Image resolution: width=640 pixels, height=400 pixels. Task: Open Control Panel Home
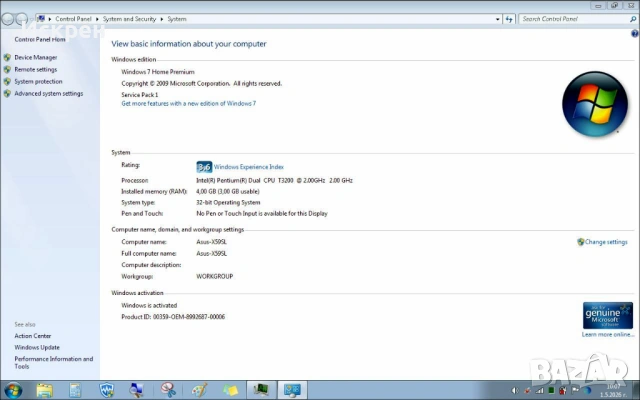40,40
